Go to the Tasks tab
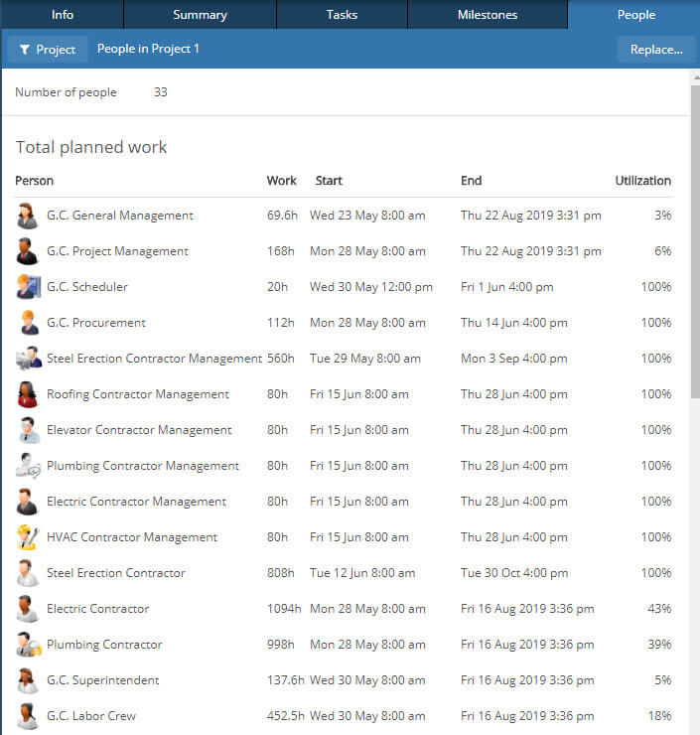 tap(342, 15)
